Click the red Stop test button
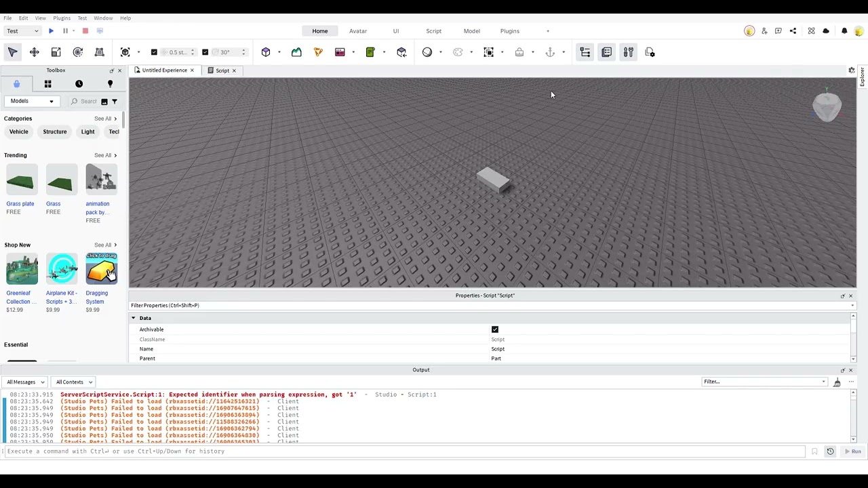 point(85,30)
